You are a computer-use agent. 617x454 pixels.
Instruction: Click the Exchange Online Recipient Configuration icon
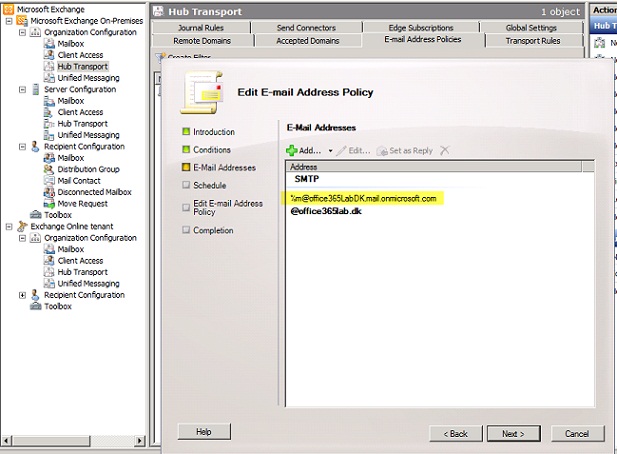tap(35, 295)
